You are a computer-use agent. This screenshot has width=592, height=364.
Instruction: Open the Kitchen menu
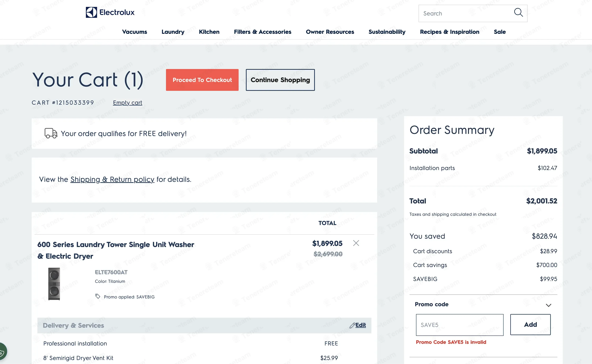pos(209,32)
